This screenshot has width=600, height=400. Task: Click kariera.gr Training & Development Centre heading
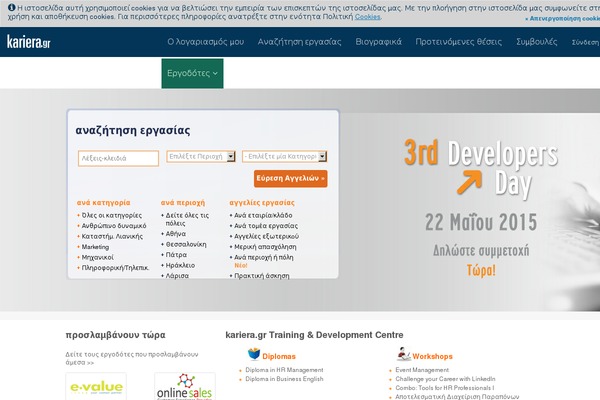[314, 335]
